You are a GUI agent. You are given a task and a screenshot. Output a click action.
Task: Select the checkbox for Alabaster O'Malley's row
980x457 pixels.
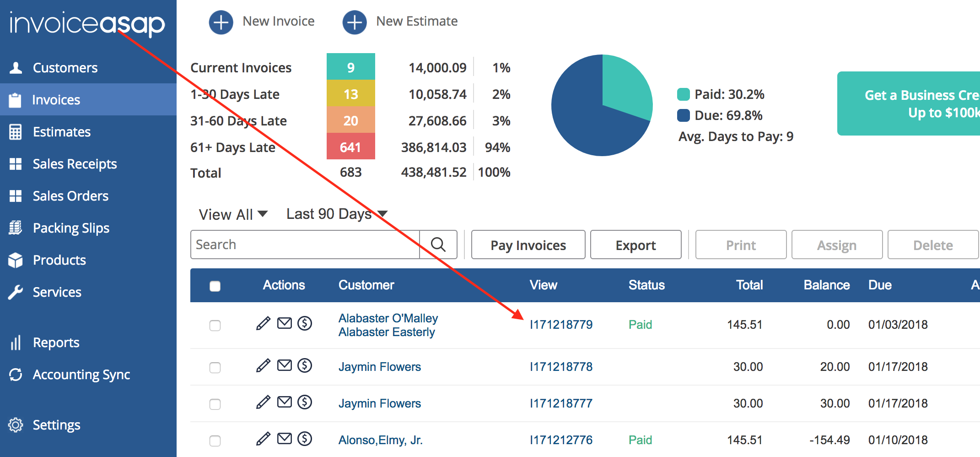point(215,325)
